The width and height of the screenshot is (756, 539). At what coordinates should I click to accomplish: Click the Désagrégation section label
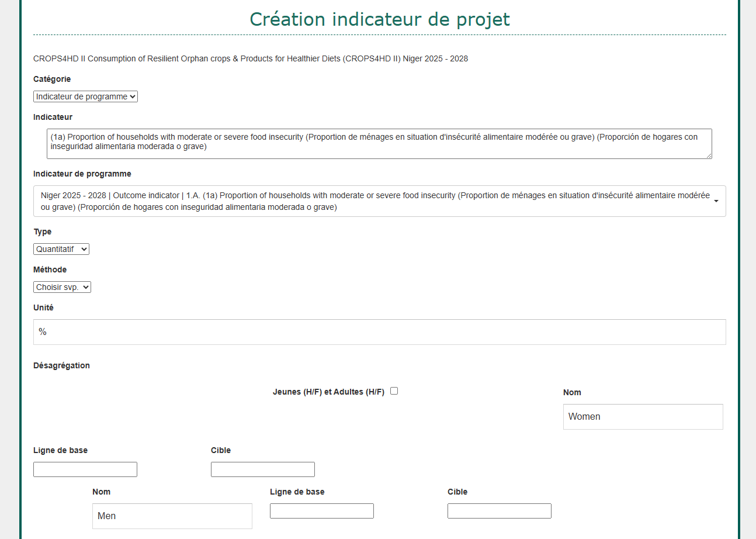coord(61,365)
